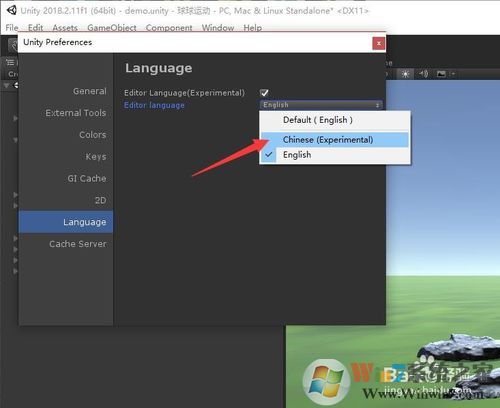Select Default ( English ) option
Image resolution: width=500 pixels, height=408 pixels.
click(x=335, y=120)
